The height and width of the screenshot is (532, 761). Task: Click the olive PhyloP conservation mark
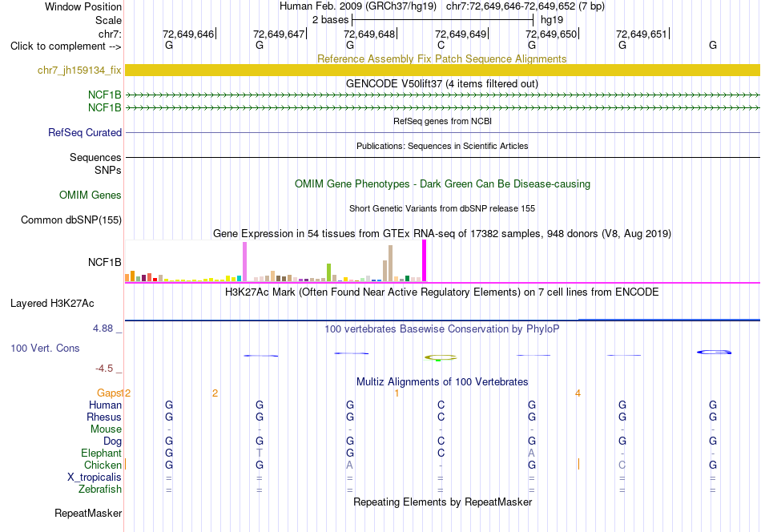tap(441, 358)
